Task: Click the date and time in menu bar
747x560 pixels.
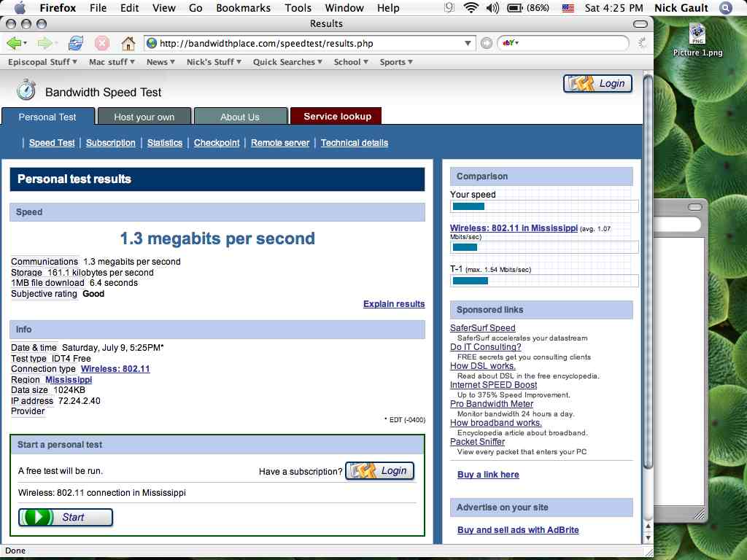Action: coord(614,7)
